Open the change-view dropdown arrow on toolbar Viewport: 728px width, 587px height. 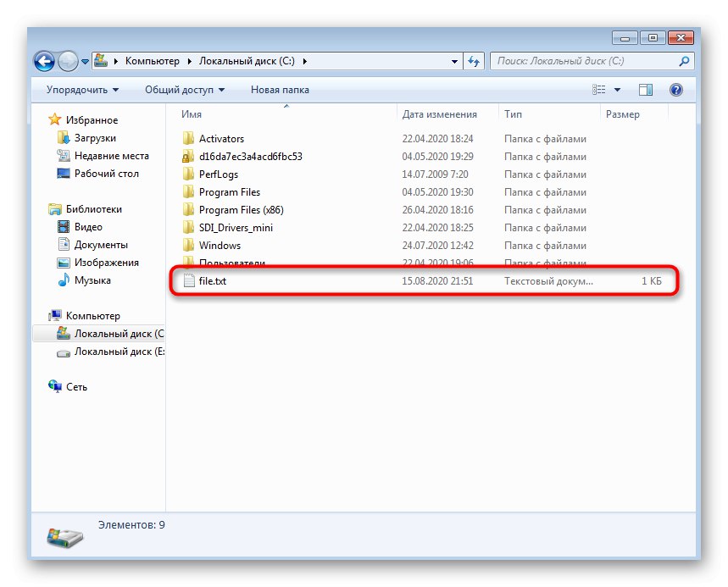[x=616, y=89]
